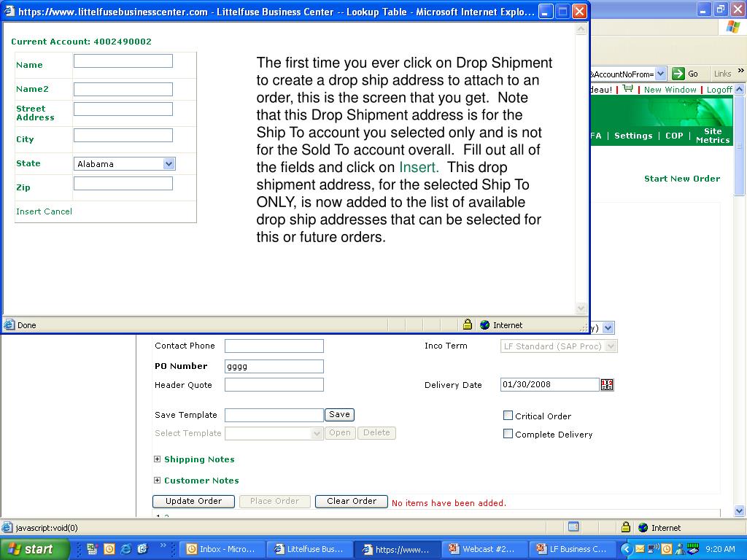Click the Clear Order button
This screenshot has height=560, width=747.
pyautogui.click(x=352, y=501)
